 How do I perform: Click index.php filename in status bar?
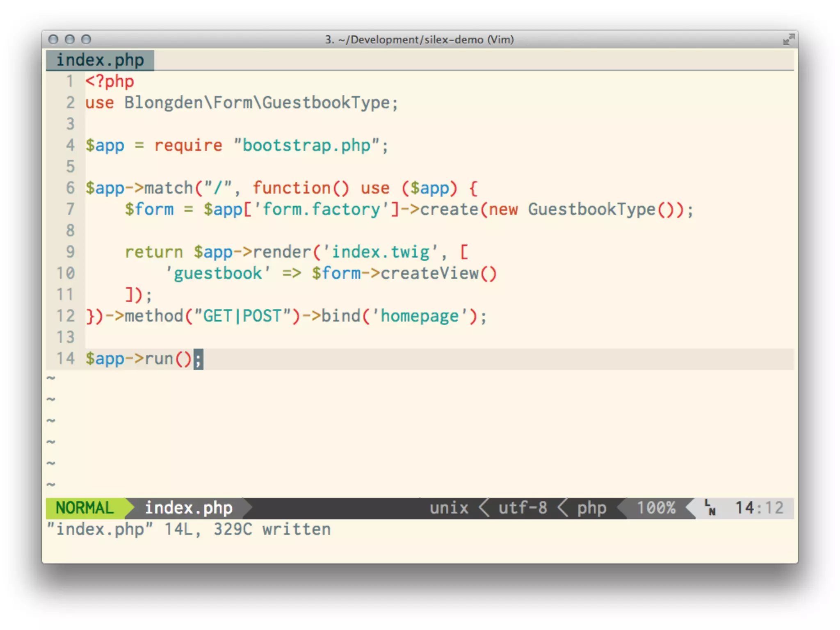[x=189, y=508]
